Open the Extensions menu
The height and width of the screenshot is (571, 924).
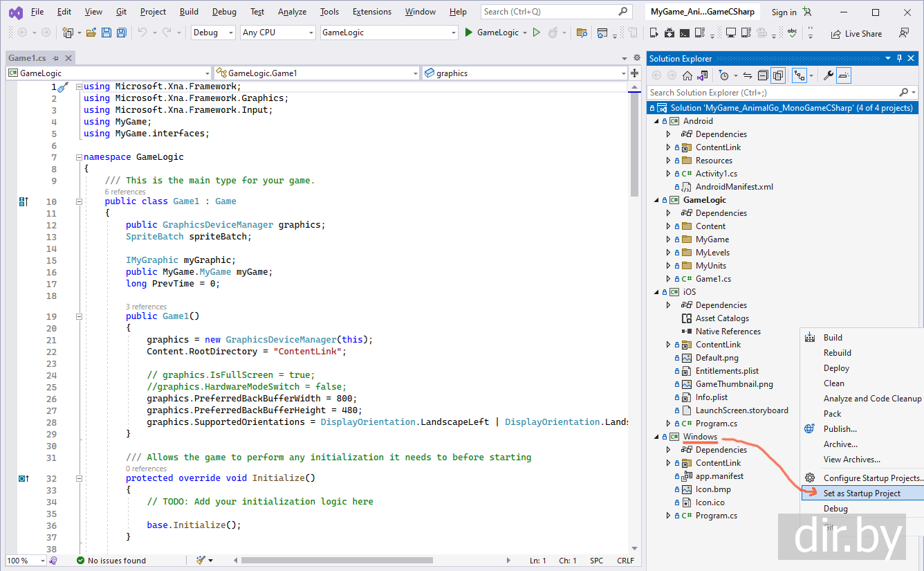click(371, 12)
